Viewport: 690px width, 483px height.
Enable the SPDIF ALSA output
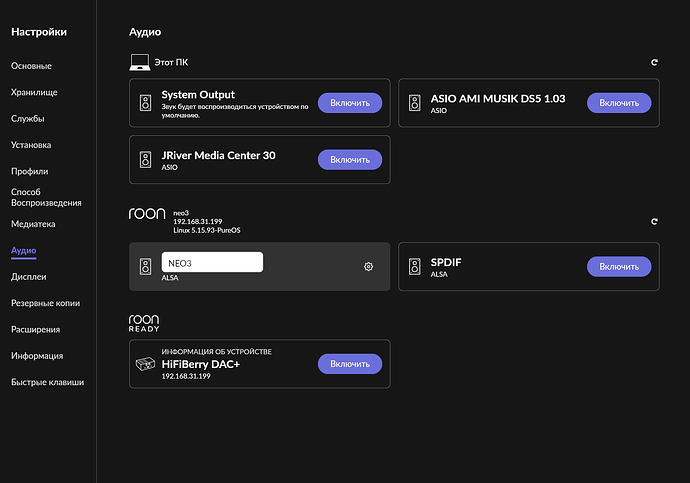tap(619, 267)
